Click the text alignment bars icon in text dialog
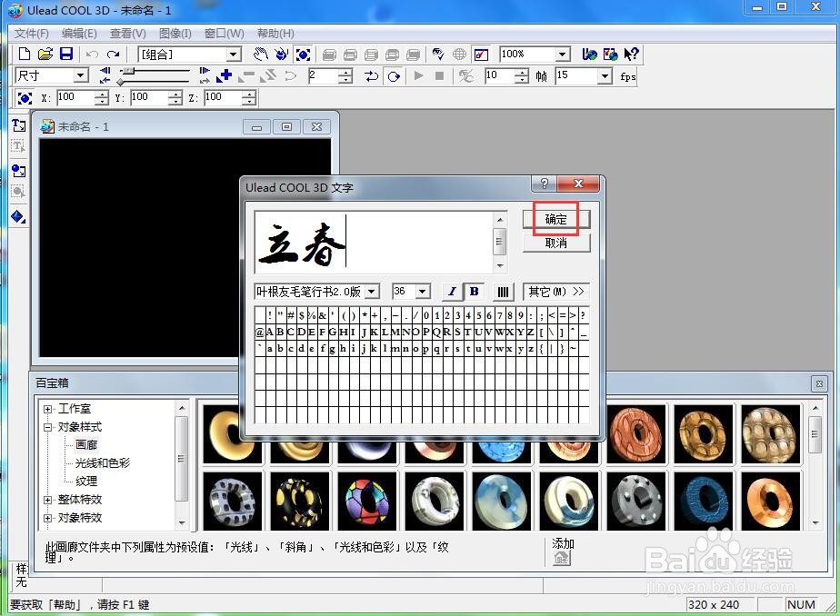This screenshot has height=616, width=840. (x=503, y=292)
